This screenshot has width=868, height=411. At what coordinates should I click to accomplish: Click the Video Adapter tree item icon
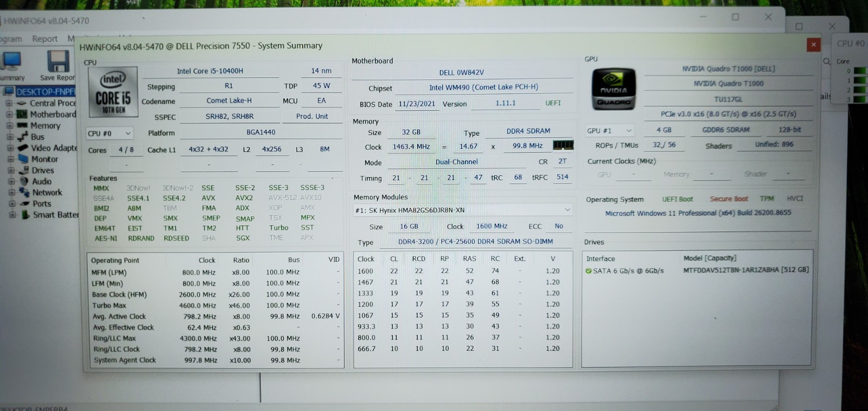(x=23, y=148)
